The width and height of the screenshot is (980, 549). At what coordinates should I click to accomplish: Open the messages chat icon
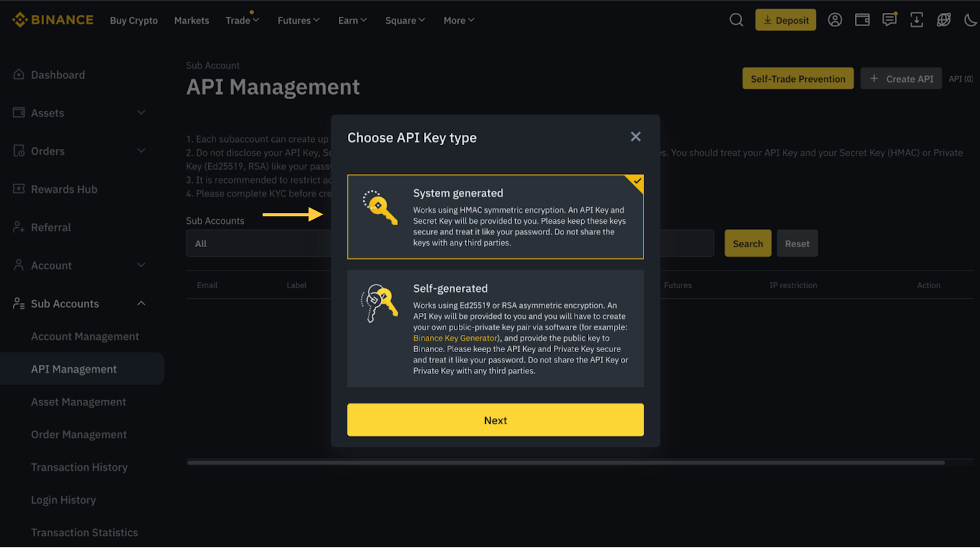tap(889, 20)
